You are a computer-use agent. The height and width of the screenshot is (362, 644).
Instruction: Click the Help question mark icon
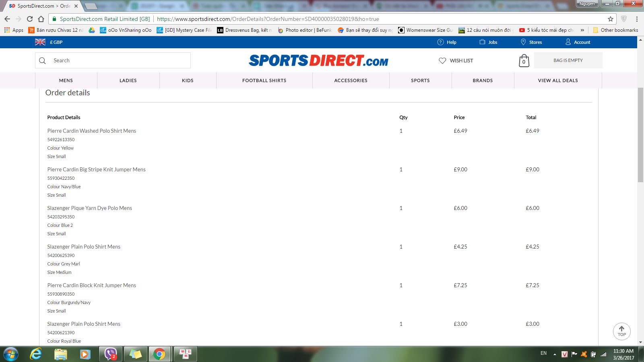click(x=440, y=42)
